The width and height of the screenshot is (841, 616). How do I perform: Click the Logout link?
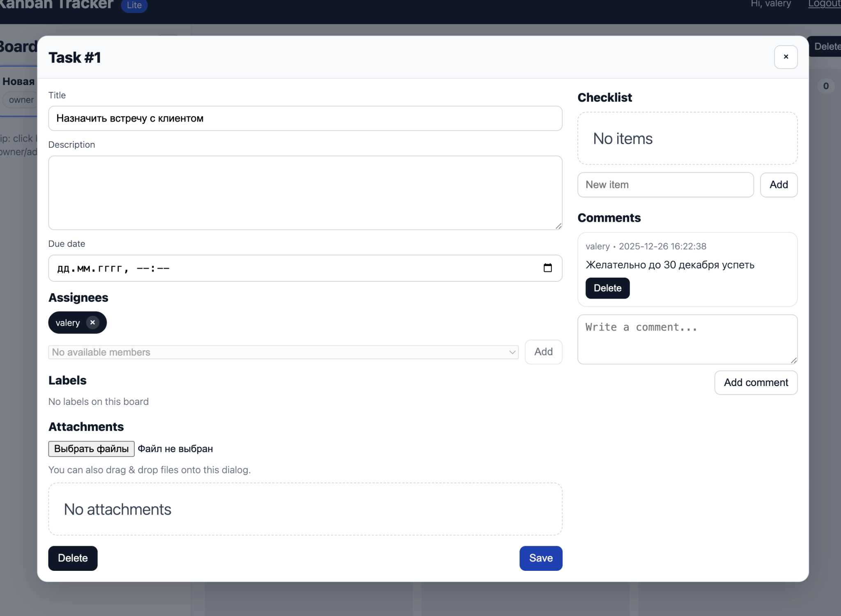point(824,4)
